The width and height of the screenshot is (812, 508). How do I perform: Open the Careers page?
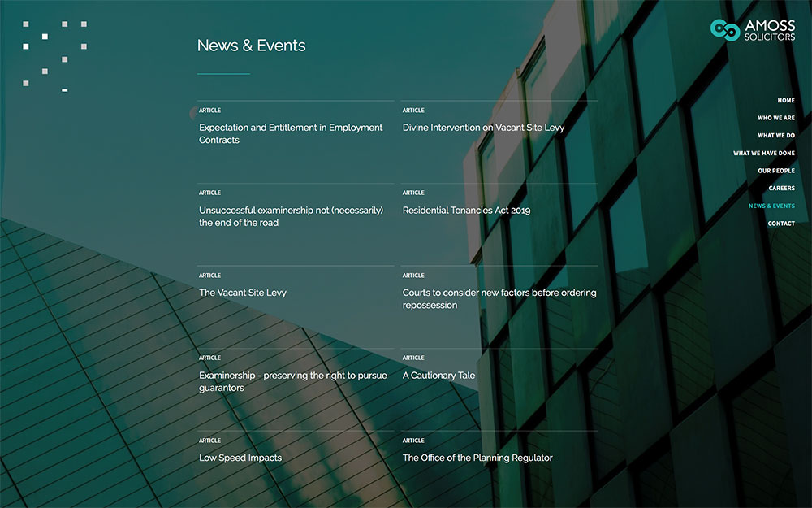pyautogui.click(x=781, y=189)
